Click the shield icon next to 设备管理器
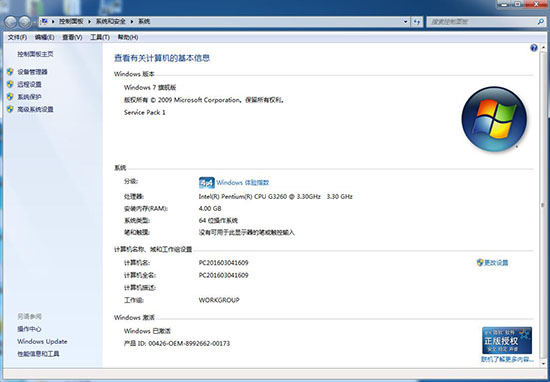The height and width of the screenshot is (382, 550). [x=10, y=72]
